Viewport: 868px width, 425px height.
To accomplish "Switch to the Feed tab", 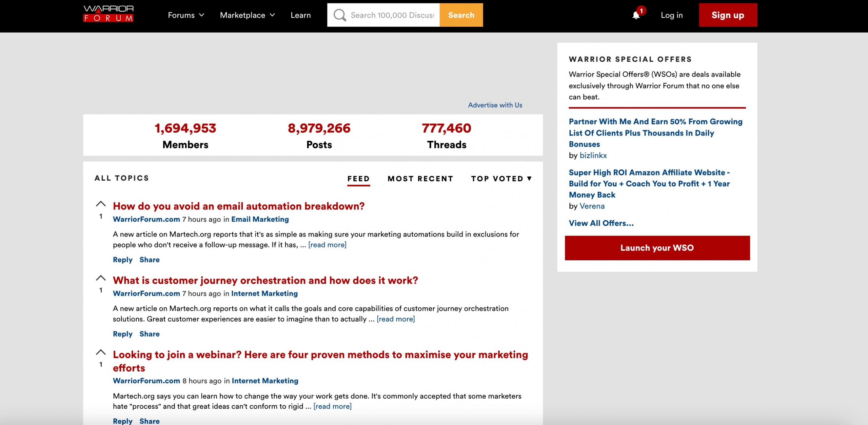I will 358,179.
